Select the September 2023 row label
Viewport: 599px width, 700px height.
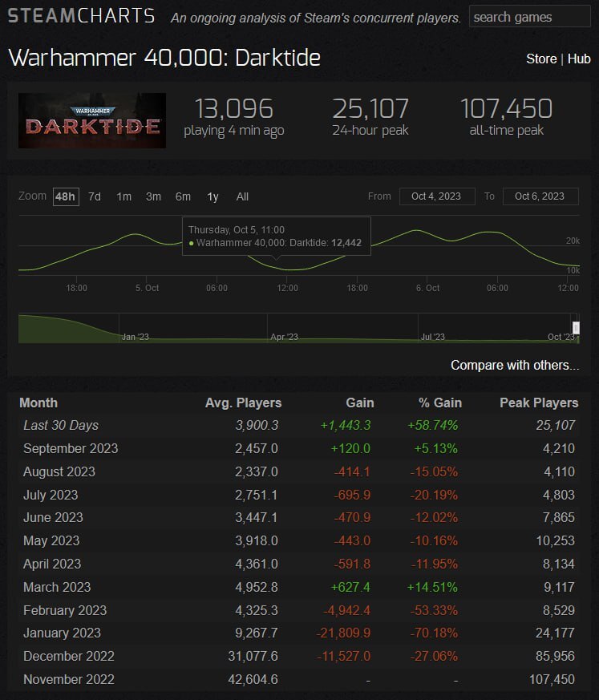tap(71, 449)
